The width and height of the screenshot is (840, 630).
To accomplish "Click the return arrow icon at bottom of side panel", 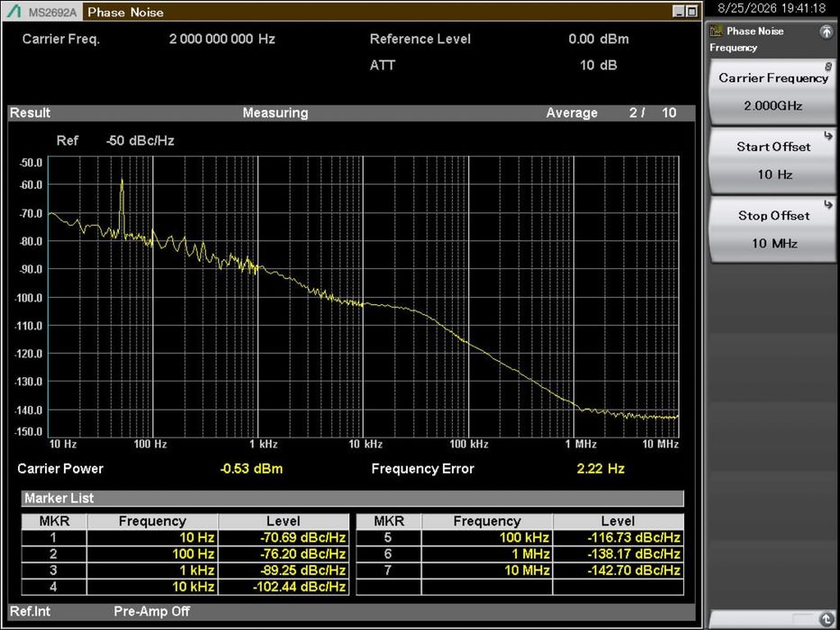I will [826, 618].
